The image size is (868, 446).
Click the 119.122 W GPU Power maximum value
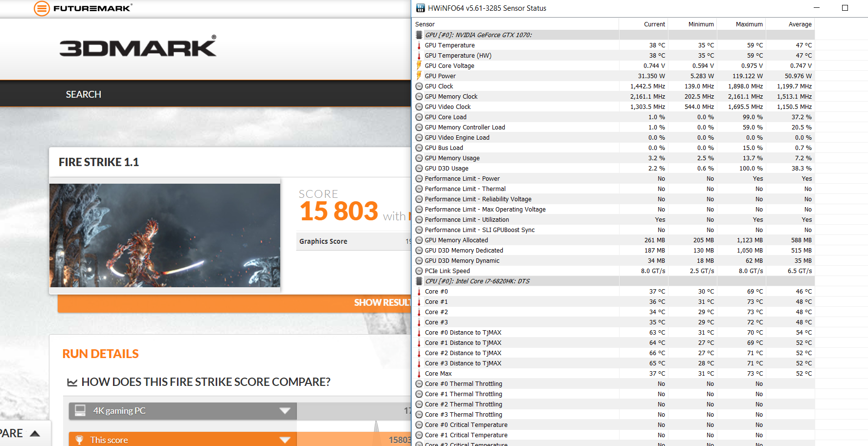click(x=747, y=76)
